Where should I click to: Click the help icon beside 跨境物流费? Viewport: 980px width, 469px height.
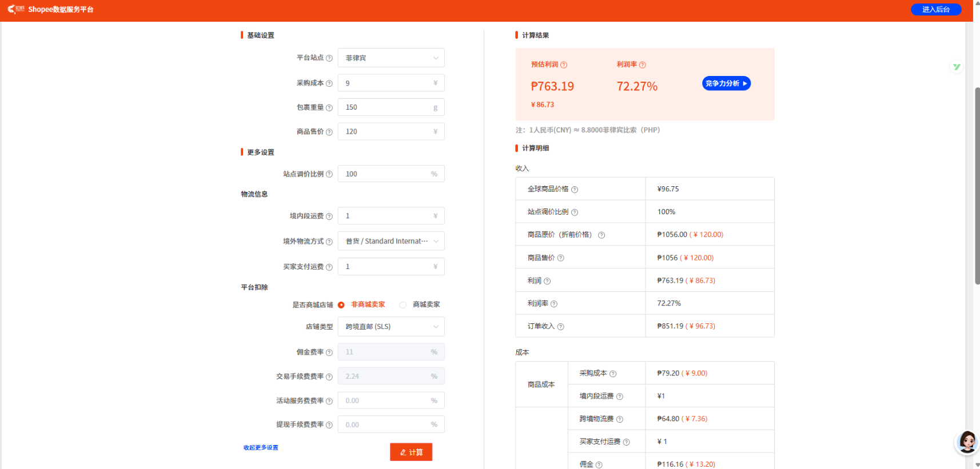(x=620, y=419)
